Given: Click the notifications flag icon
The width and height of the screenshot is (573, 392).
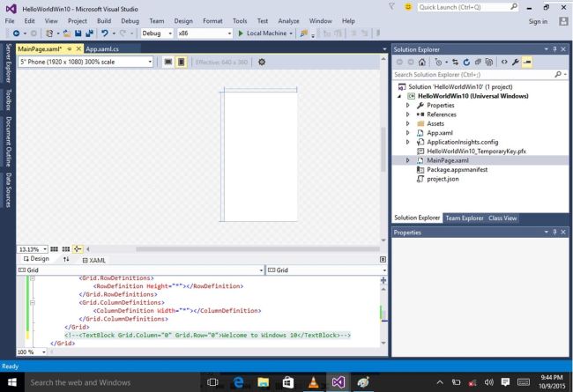Looking at the screenshot, I should click(391, 6).
